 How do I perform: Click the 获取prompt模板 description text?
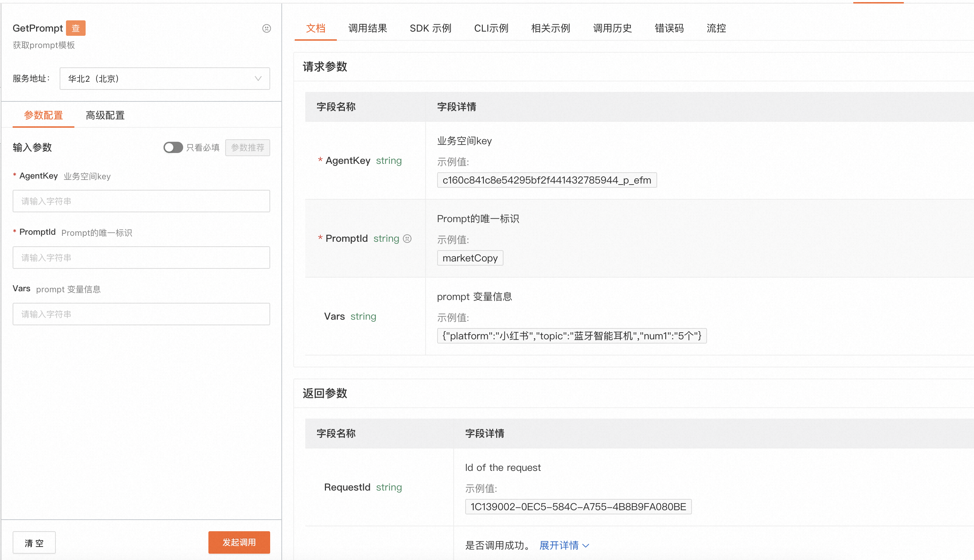point(44,45)
